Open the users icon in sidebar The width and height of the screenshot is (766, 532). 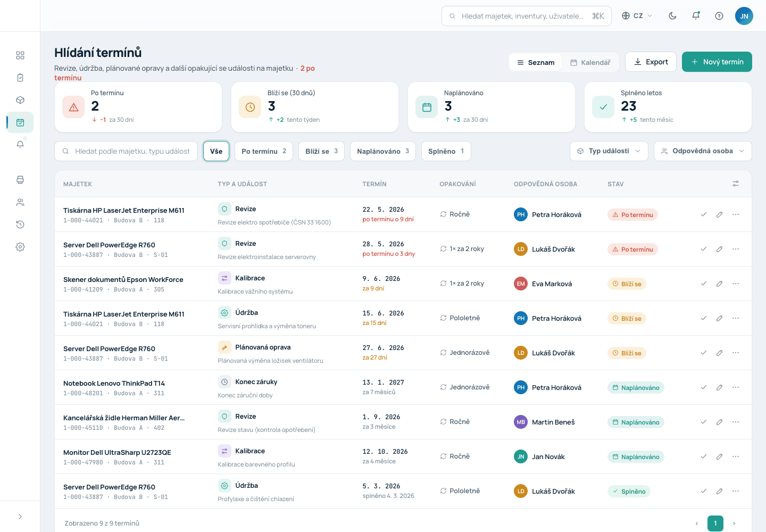[20, 202]
